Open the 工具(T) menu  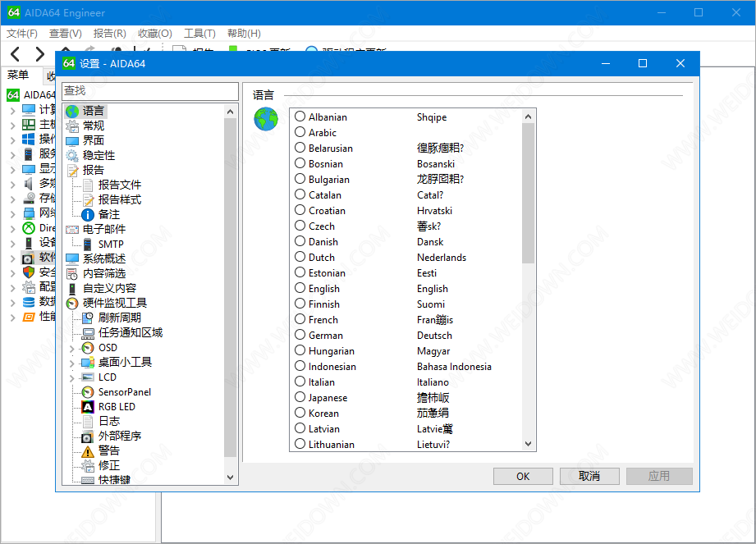click(199, 34)
